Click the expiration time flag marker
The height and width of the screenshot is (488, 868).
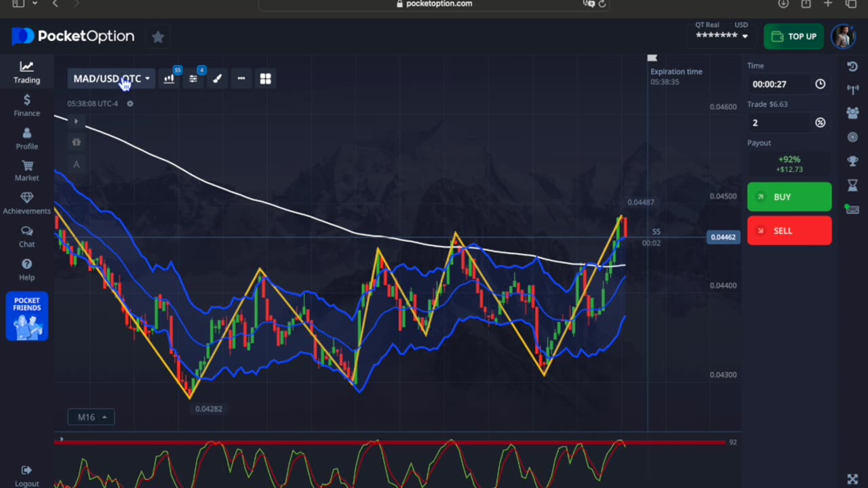[652, 58]
